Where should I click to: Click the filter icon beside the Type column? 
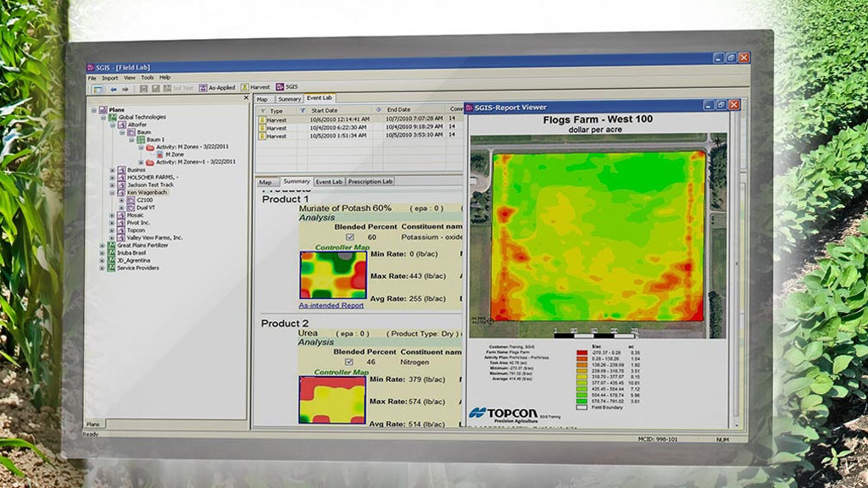pyautogui.click(x=263, y=111)
